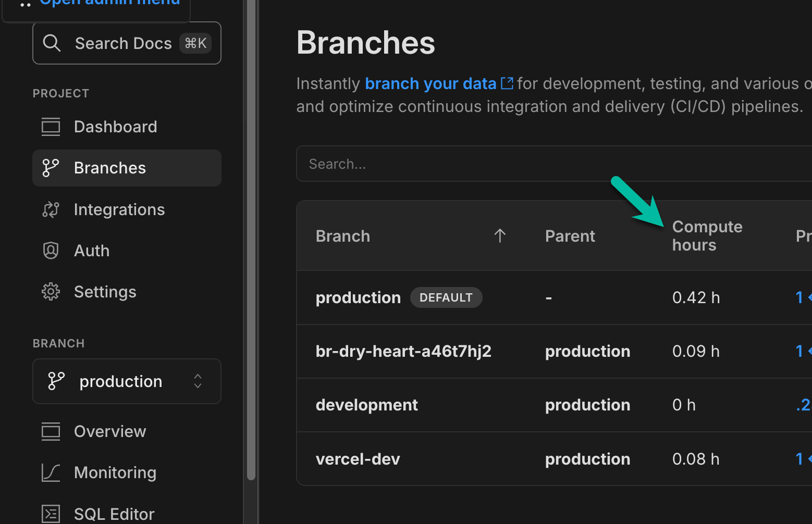Click parent production of vercel-dev
The image size is (812, 524).
(587, 459)
